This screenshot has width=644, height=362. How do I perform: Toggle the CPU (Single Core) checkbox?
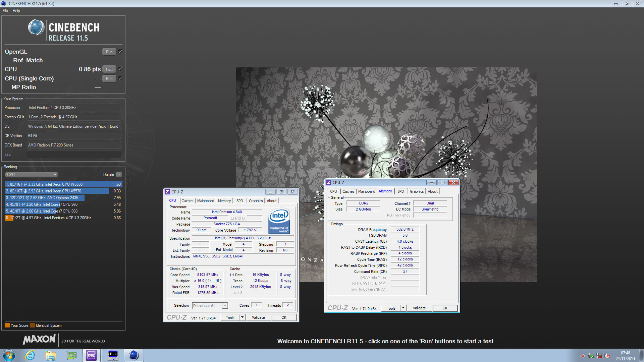[120, 78]
